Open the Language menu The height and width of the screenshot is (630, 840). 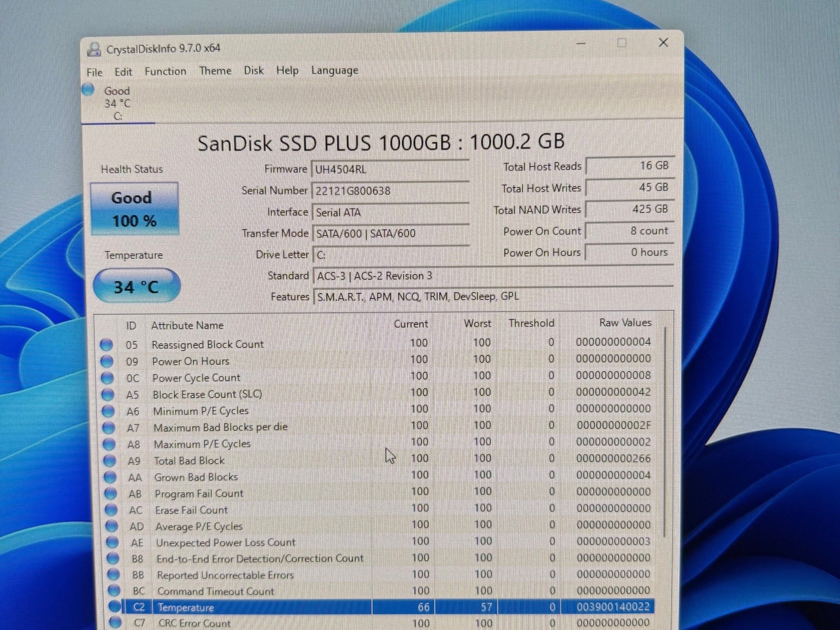point(335,71)
